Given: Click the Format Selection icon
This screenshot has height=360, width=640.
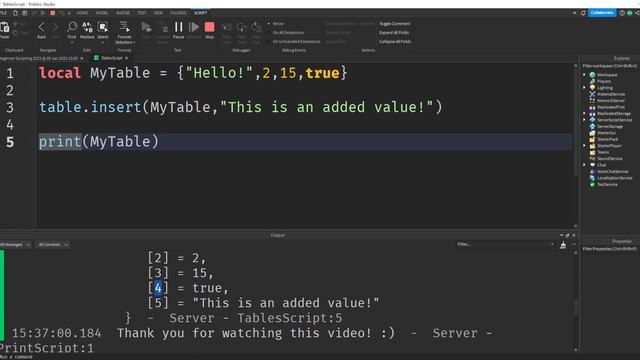Looking at the screenshot, I should pyautogui.click(x=124, y=27).
